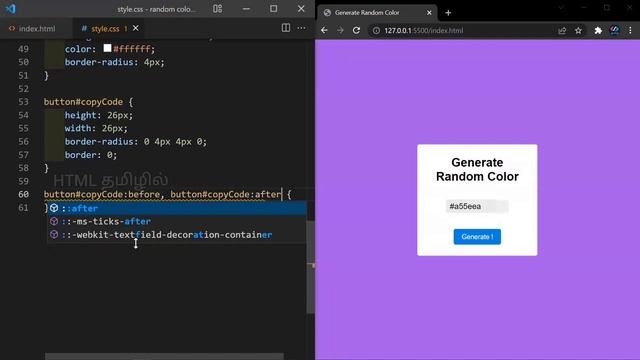Screen dimensions: 640x360
Task: Click the Generate ! button
Action: coord(477,237)
